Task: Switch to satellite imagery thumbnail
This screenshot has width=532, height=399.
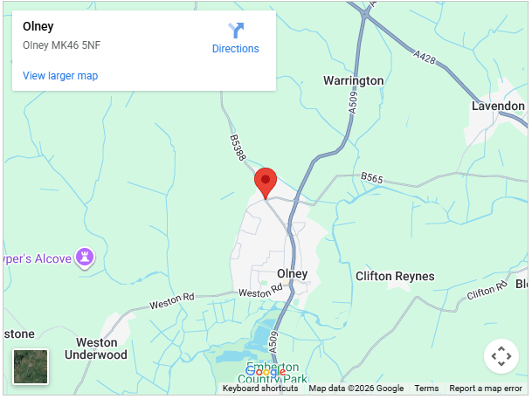Action: pos(31,367)
